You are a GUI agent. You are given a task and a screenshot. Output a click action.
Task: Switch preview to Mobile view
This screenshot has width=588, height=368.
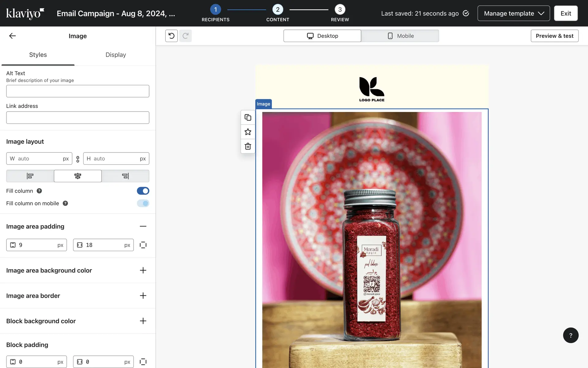click(x=400, y=36)
